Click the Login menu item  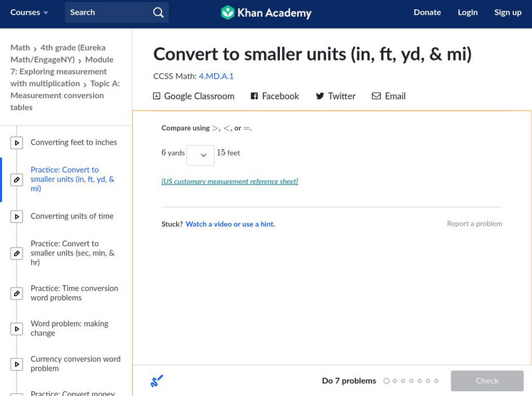[x=467, y=13]
